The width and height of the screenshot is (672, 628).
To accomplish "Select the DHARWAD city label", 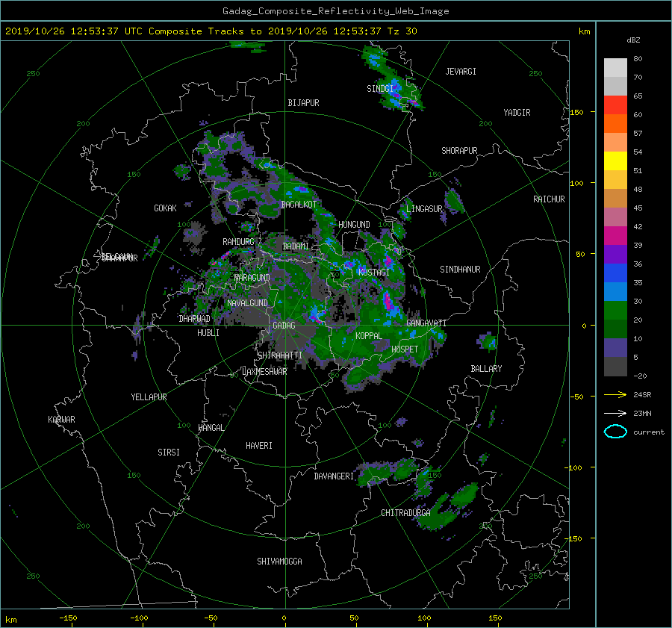I will pos(194,319).
